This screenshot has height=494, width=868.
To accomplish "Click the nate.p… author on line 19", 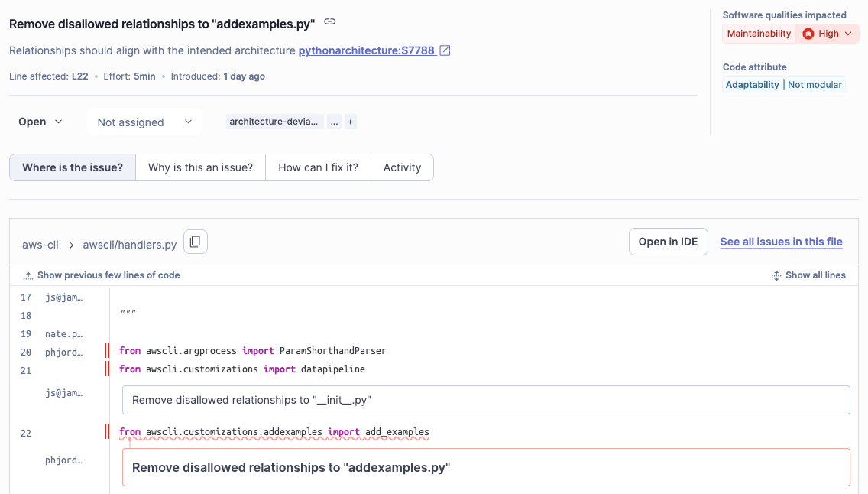I will pyautogui.click(x=63, y=334).
